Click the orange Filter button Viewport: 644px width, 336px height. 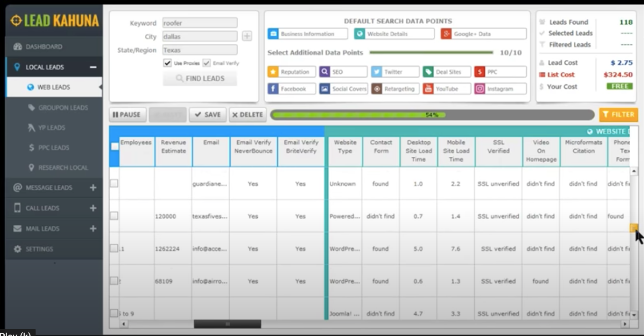tap(618, 115)
